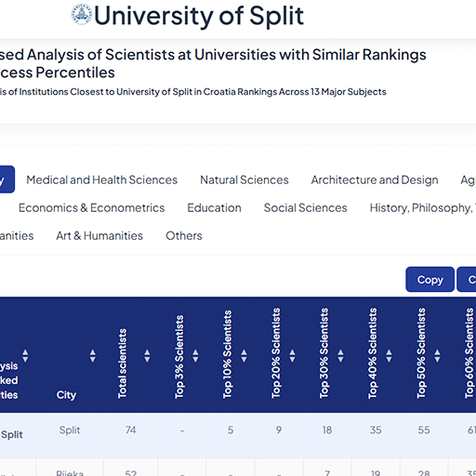This screenshot has height=476, width=476.
Task: Click Top 50% value 55 for Split
Action: click(x=424, y=430)
